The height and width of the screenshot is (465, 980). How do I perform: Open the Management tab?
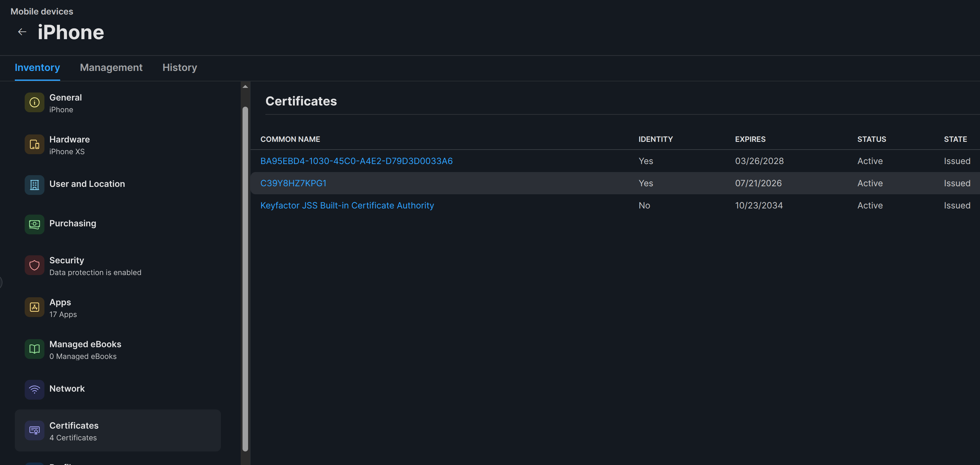click(x=111, y=68)
